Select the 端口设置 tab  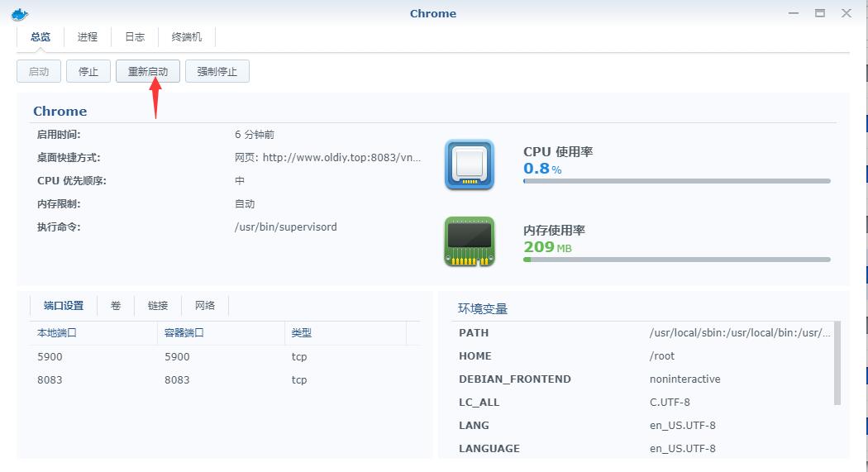(x=64, y=306)
